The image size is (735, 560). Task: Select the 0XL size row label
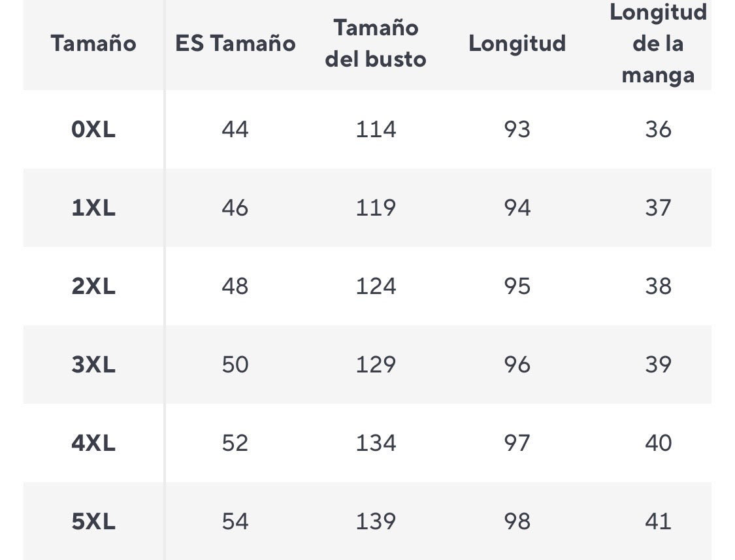(x=93, y=129)
